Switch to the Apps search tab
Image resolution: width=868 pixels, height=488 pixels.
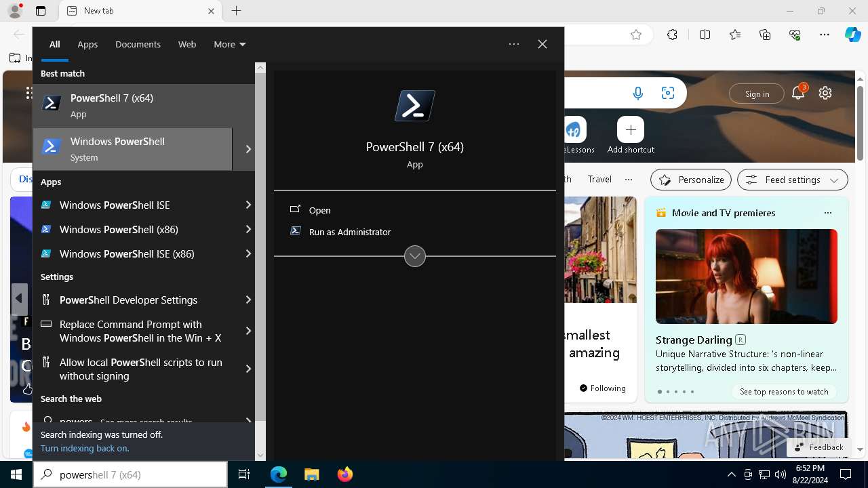(87, 44)
